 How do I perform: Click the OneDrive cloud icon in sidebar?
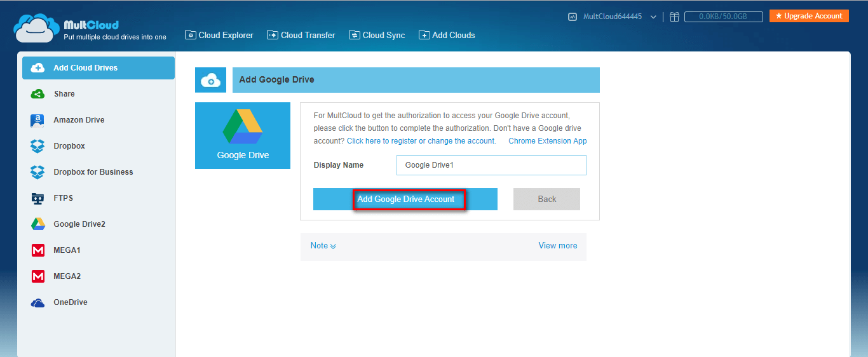tap(37, 302)
